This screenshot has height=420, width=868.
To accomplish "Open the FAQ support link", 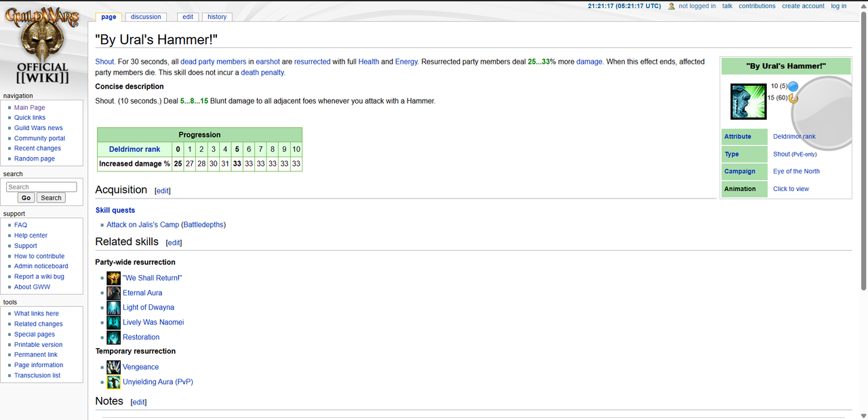I will (x=20, y=225).
